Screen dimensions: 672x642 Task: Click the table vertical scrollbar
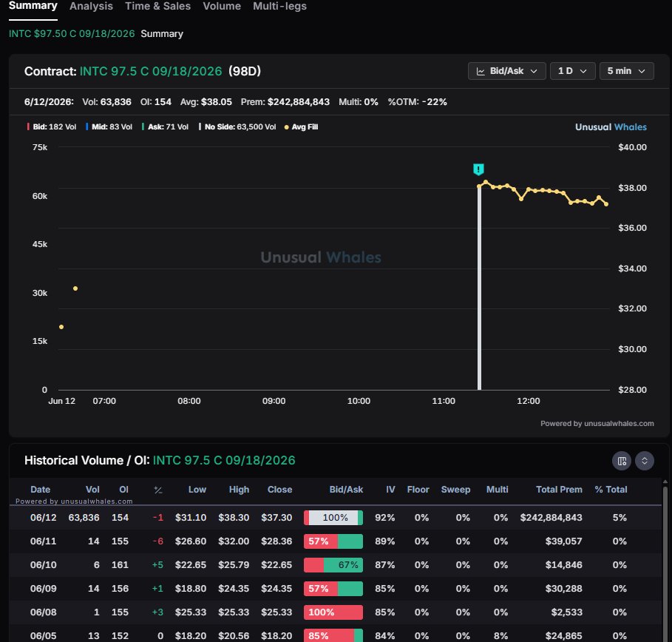click(665, 562)
